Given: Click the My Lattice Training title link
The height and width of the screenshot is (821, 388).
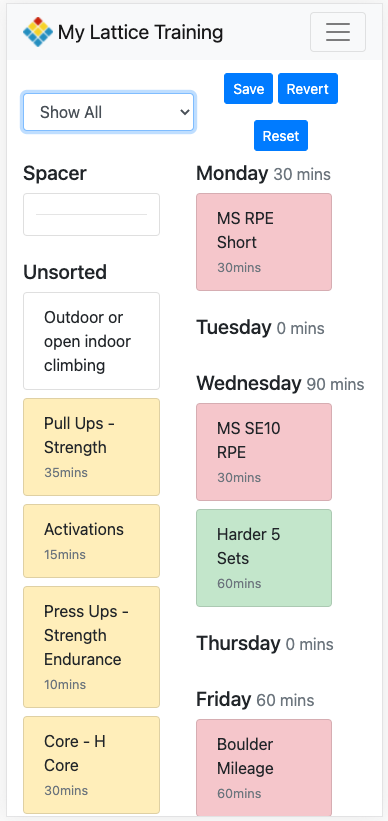Looking at the screenshot, I should pyautogui.click(x=140, y=32).
